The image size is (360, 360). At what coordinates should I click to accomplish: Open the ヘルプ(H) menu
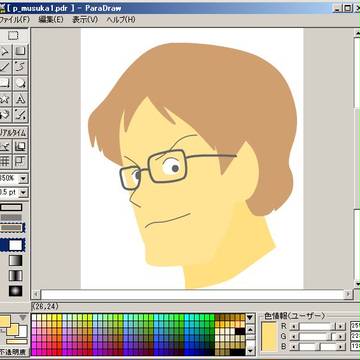tap(121, 20)
